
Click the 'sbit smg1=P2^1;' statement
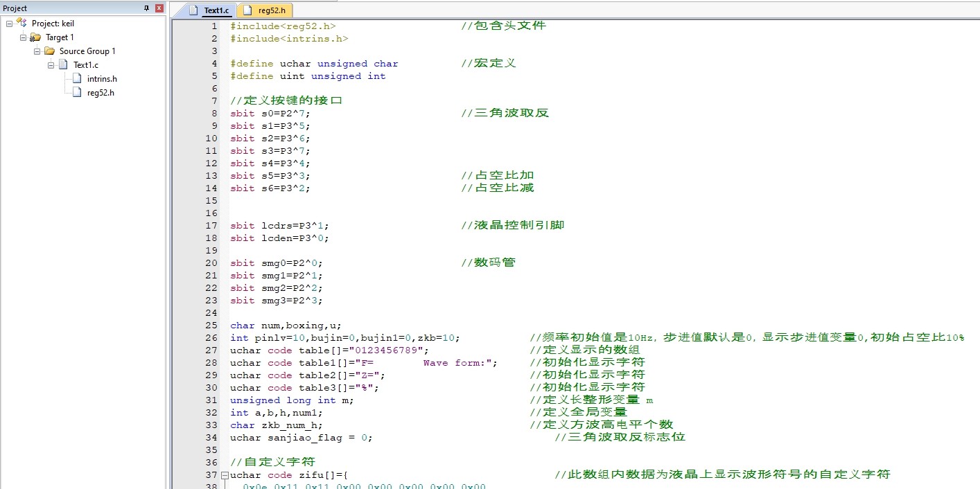click(x=277, y=276)
